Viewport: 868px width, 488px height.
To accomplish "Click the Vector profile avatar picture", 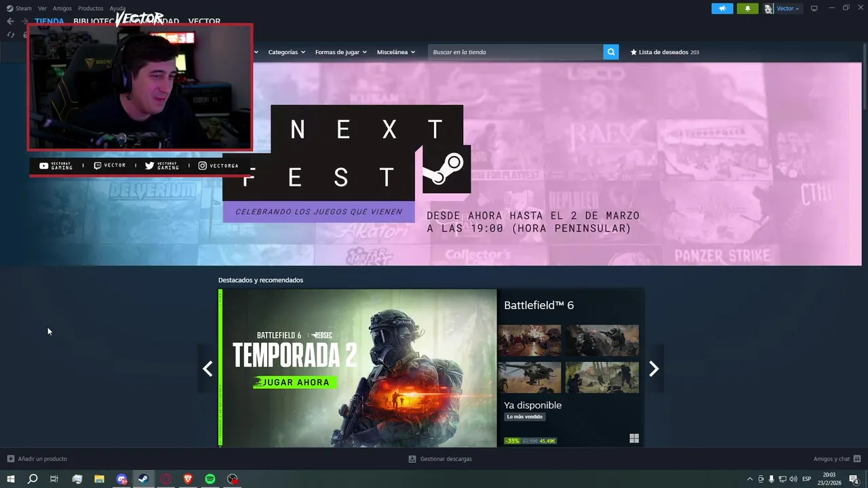I will (768, 8).
